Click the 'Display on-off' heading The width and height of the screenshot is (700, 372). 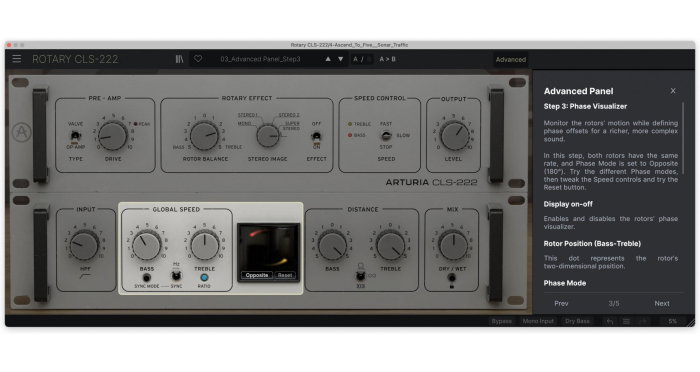[x=568, y=204]
